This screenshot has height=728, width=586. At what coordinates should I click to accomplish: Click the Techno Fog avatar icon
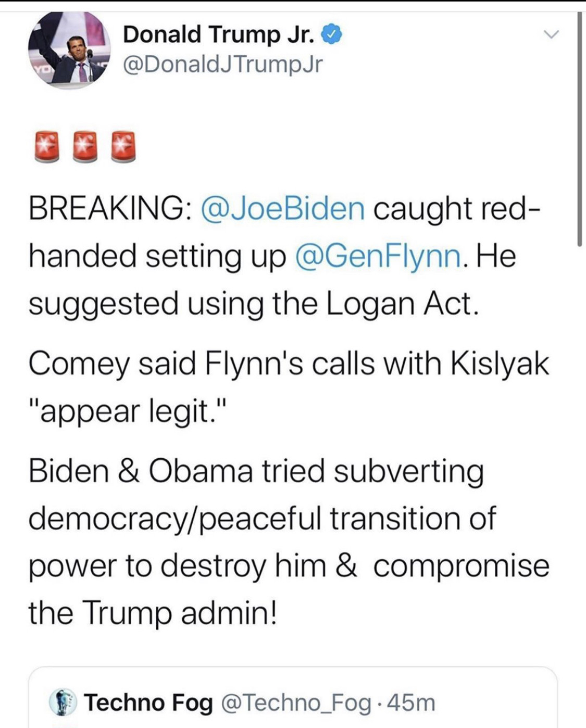(x=63, y=702)
